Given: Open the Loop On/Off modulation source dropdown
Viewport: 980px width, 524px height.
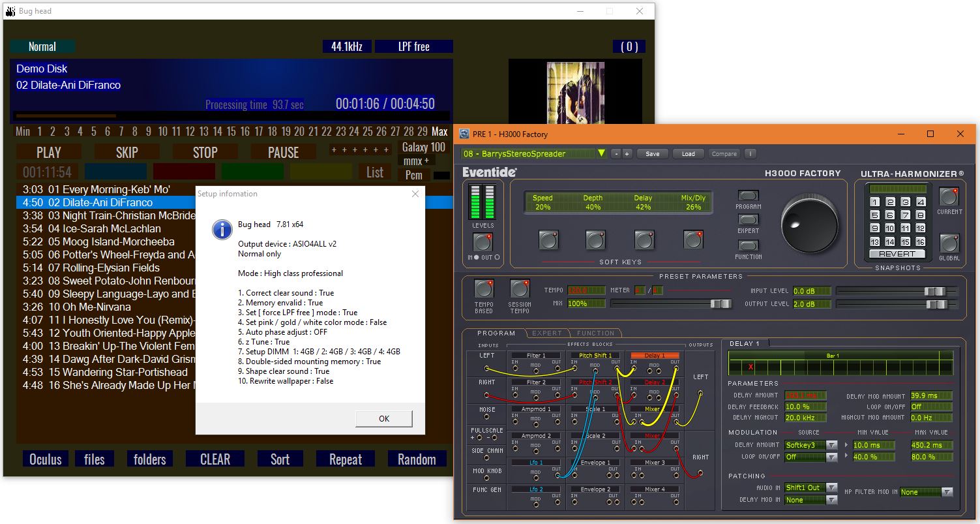Looking at the screenshot, I should 831,457.
